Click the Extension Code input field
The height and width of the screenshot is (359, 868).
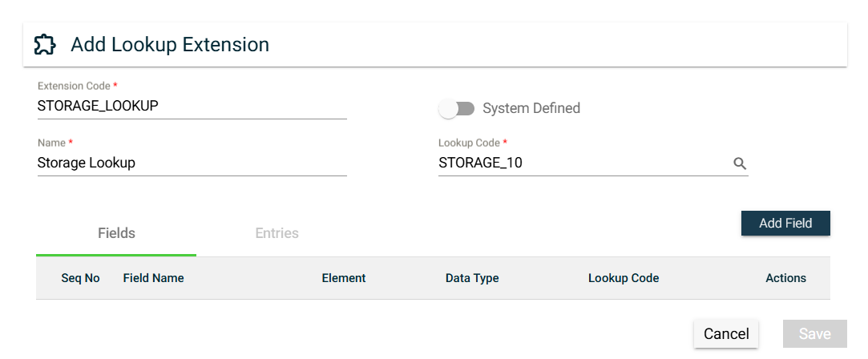coord(192,106)
